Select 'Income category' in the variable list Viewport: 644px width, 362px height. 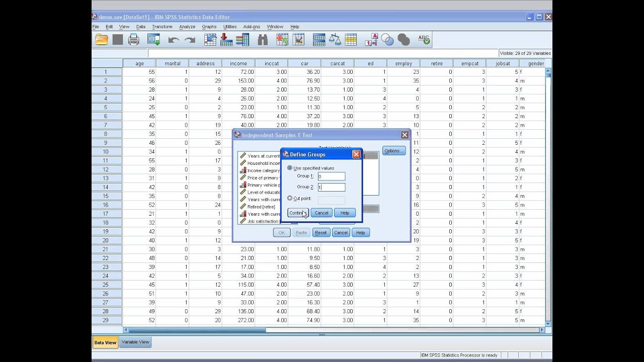(x=260, y=170)
